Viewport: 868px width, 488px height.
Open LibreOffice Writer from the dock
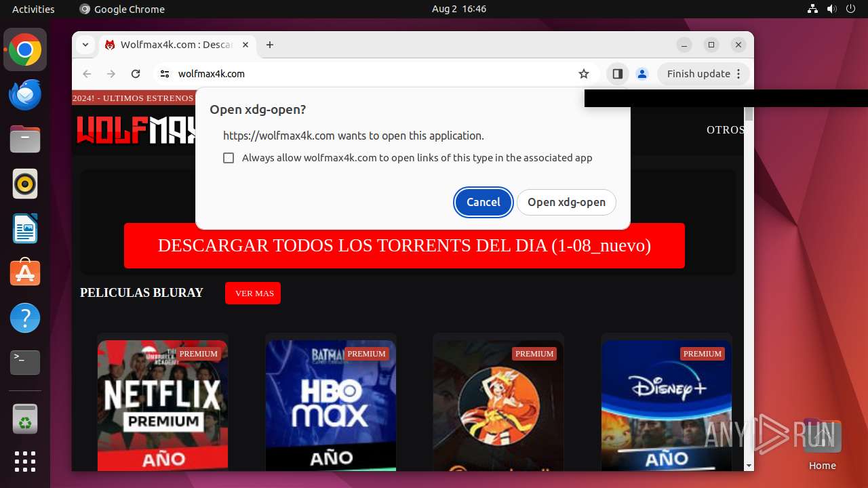click(x=25, y=228)
